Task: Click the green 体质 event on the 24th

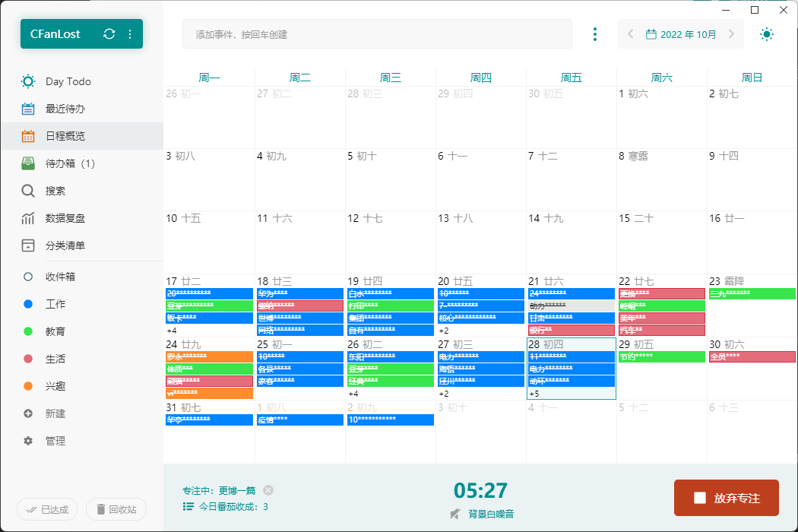Action: (209, 369)
